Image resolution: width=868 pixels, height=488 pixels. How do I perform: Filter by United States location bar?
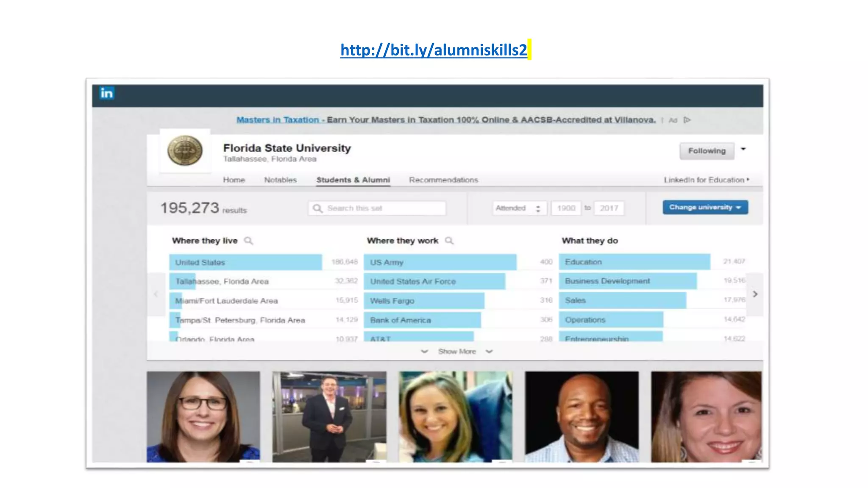[245, 262]
